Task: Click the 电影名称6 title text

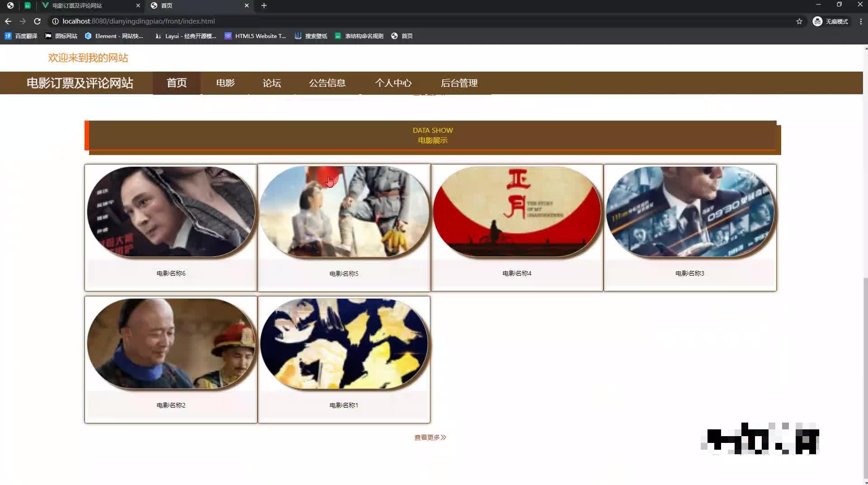Action: pyautogui.click(x=171, y=273)
